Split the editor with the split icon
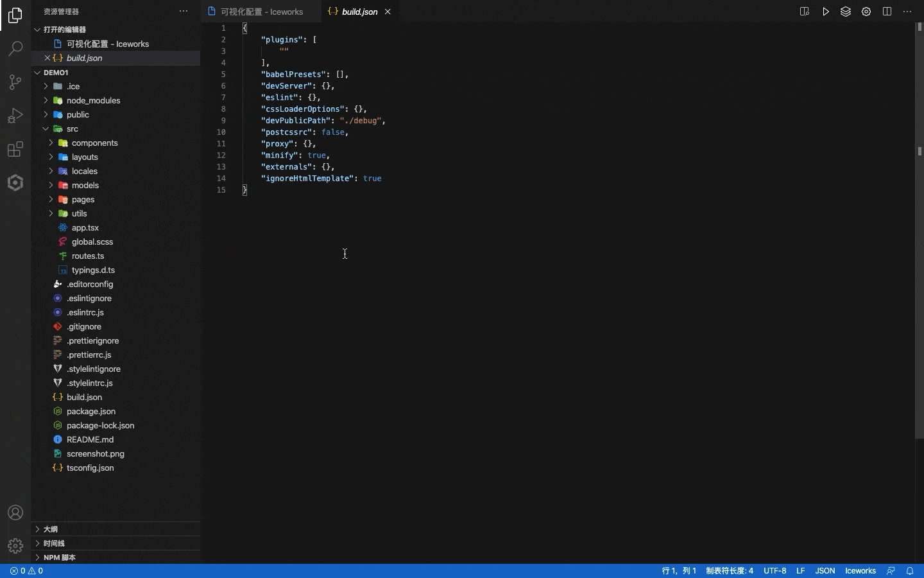Viewport: 924px width, 578px height. (887, 11)
